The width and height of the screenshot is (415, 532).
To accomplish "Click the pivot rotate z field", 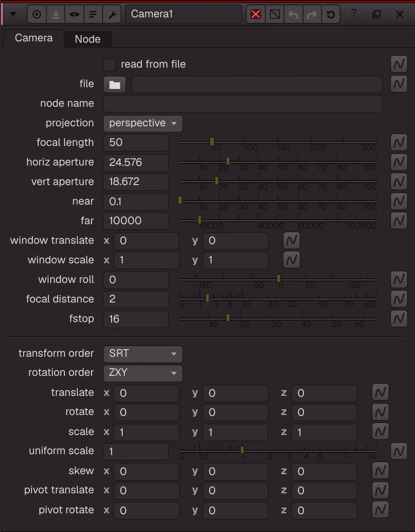I will pyautogui.click(x=324, y=510).
